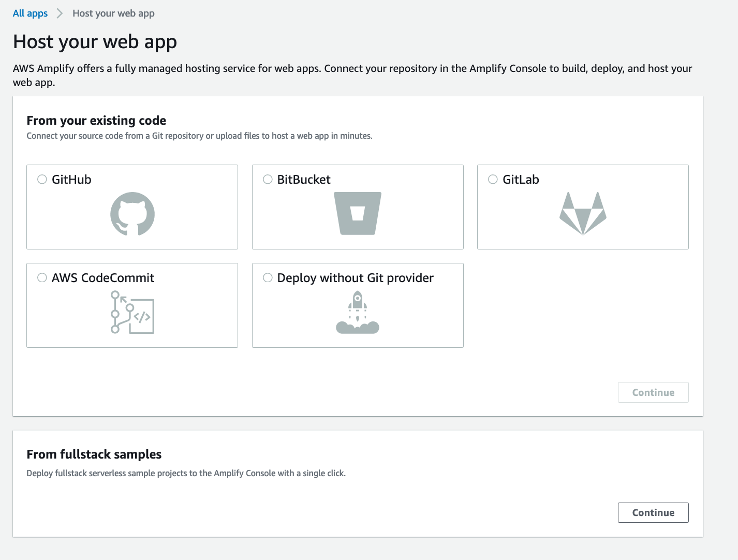The width and height of the screenshot is (738, 560).
Task: Select the GitHub radio button
Action: pyautogui.click(x=42, y=179)
